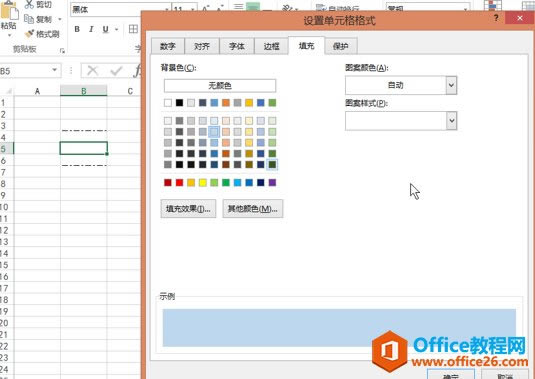Image resolution: width=535 pixels, height=379 pixels.
Task: Select the dark green swatch with outline
Action: pos(272,164)
